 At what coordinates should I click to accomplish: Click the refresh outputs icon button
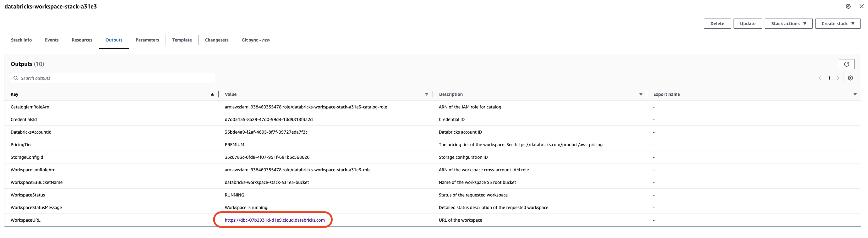[x=846, y=64]
